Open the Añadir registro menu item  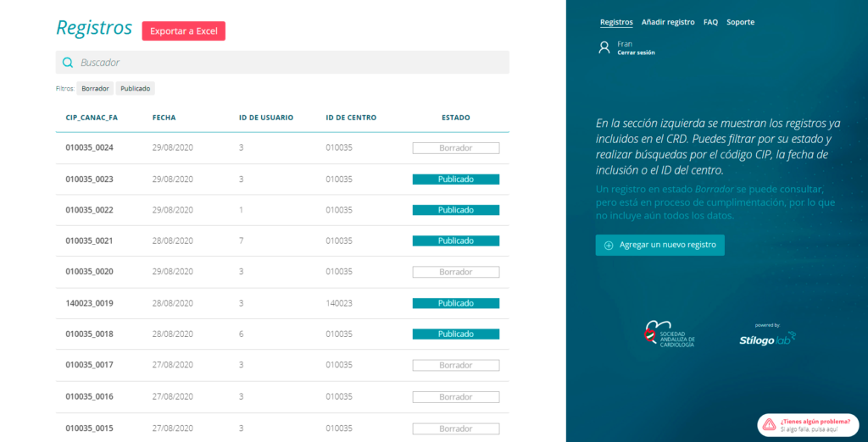pyautogui.click(x=668, y=22)
